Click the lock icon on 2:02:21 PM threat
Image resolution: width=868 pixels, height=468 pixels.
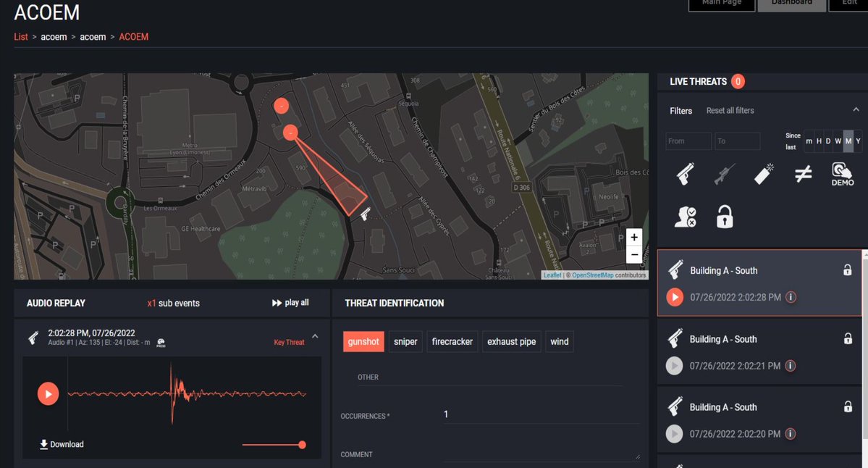(x=848, y=338)
